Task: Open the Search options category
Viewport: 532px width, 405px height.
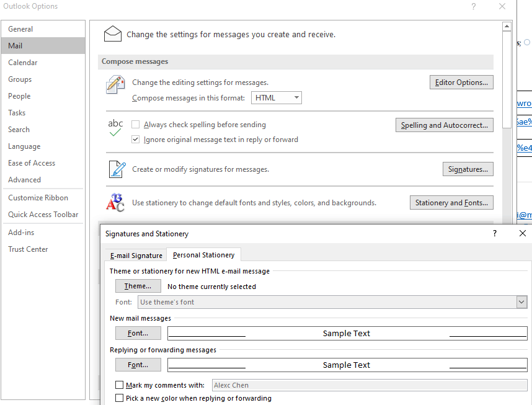Action: click(43, 130)
